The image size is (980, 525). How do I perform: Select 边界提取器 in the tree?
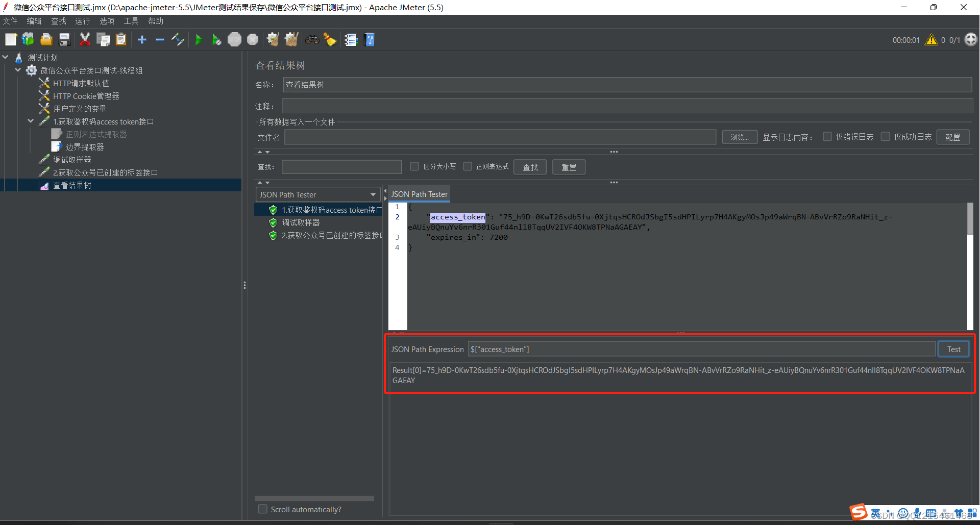(x=85, y=147)
